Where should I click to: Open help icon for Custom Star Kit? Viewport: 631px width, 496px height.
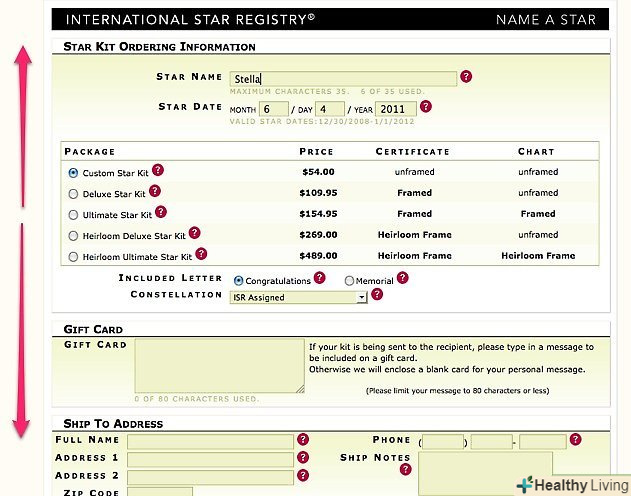tap(157, 171)
